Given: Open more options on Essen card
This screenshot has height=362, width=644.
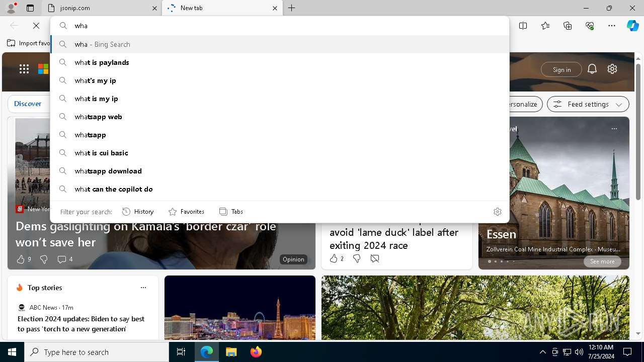Looking at the screenshot, I should [614, 129].
